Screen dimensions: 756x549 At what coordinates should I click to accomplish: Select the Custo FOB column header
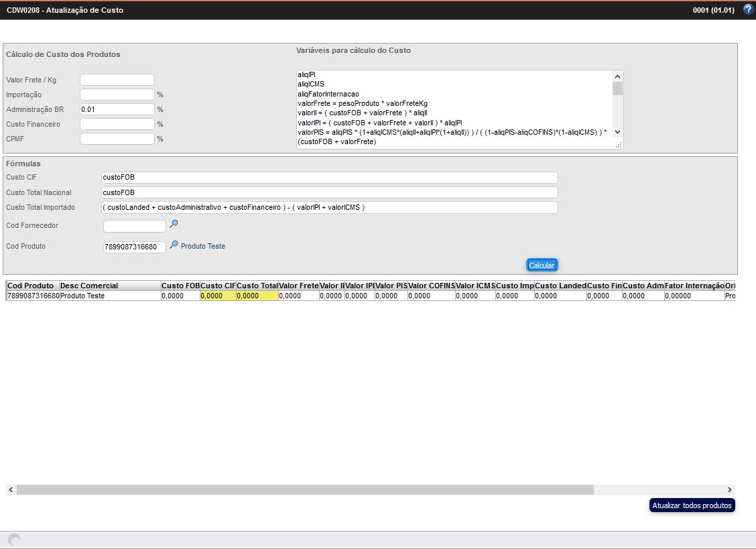pyautogui.click(x=179, y=286)
